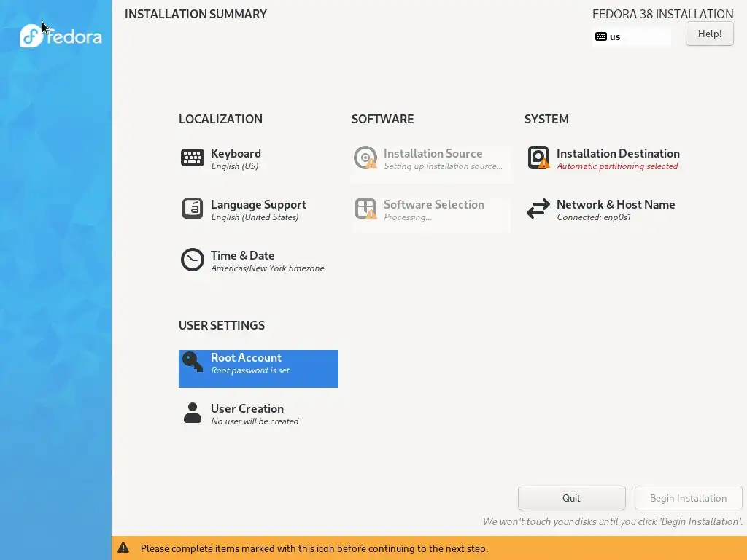747x560 pixels.
Task: Click the Installation Source disc icon
Action: 365,157
